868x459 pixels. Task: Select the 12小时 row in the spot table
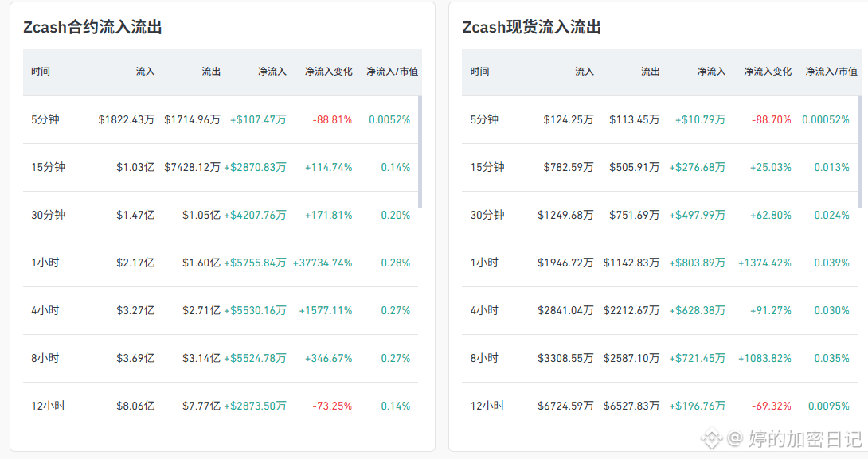tap(660, 406)
